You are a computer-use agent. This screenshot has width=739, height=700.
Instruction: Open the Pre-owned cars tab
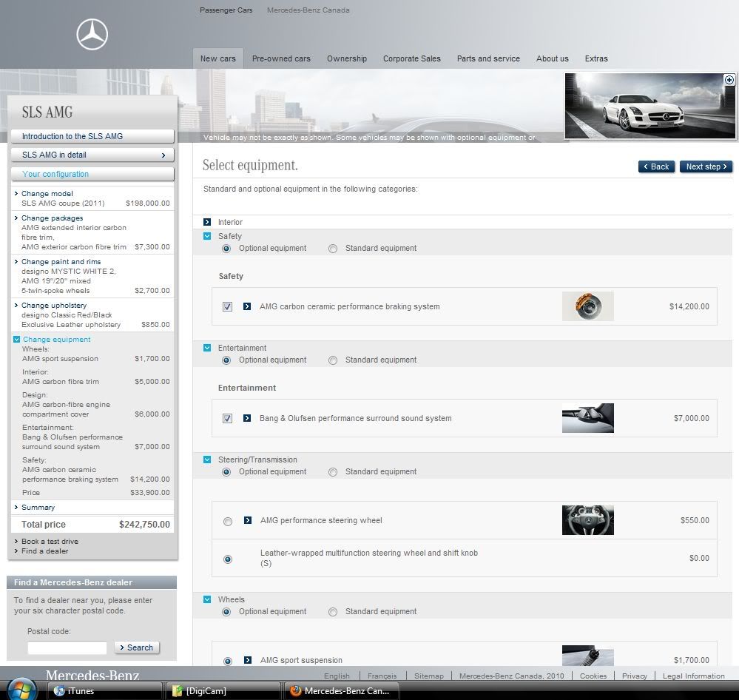[x=281, y=58]
